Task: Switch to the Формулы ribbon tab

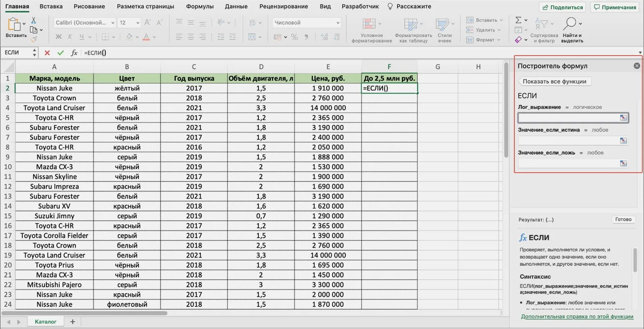Action: pos(199,6)
